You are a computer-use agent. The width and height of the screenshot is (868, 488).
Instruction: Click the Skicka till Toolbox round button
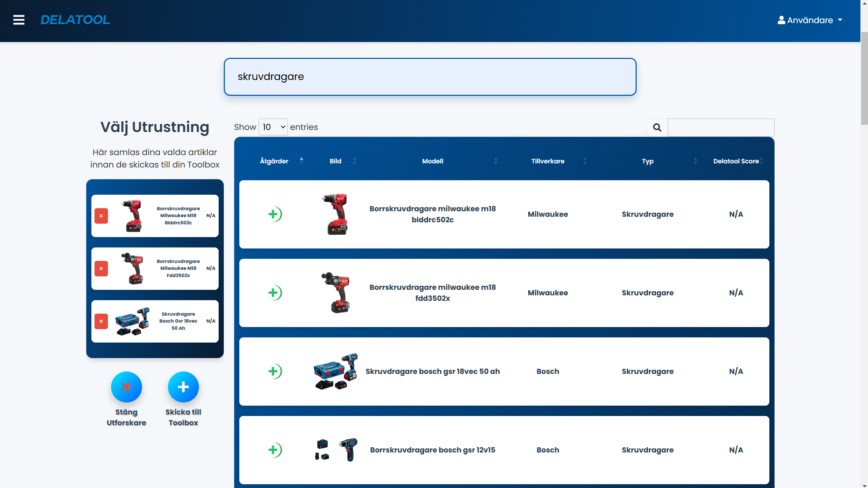click(183, 387)
